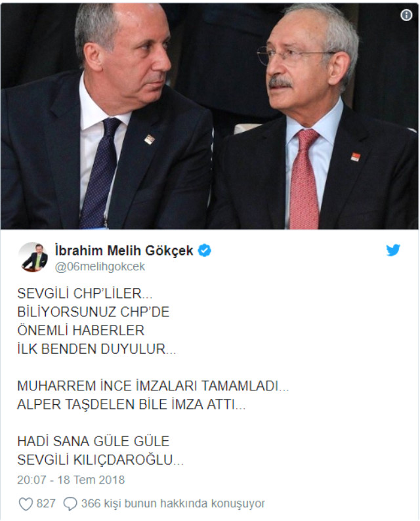This screenshot has width=420, height=521.
Task: Open the profile avatar thumbnail
Action: click(x=33, y=257)
